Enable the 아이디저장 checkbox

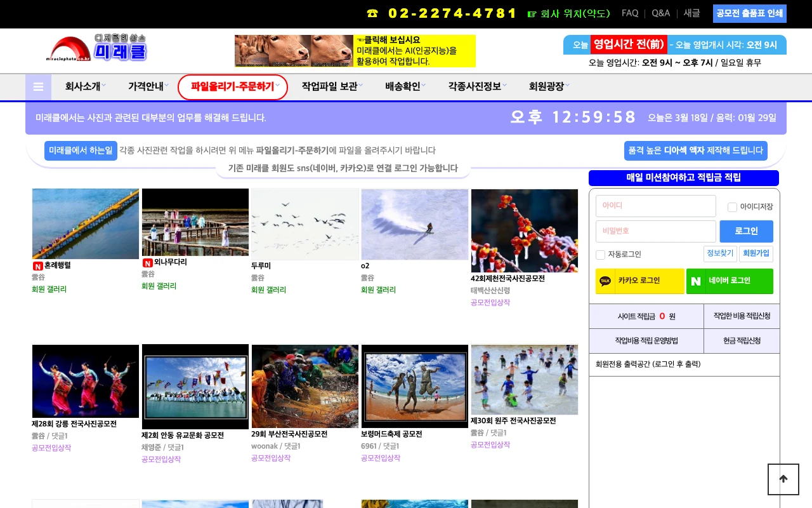[732, 207]
